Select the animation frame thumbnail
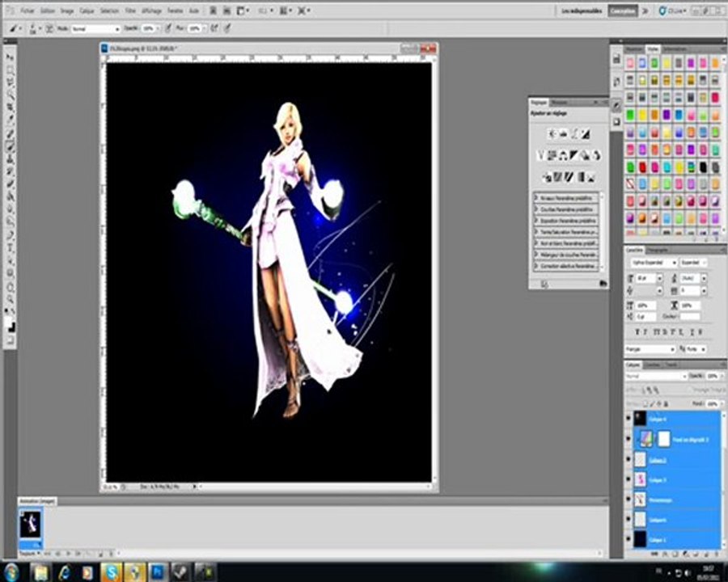The height and width of the screenshot is (582, 728). click(x=30, y=525)
